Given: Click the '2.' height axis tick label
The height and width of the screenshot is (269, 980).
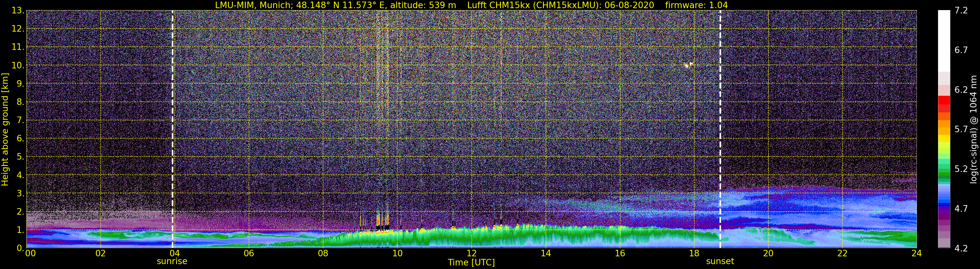Looking at the screenshot, I should [x=20, y=211].
